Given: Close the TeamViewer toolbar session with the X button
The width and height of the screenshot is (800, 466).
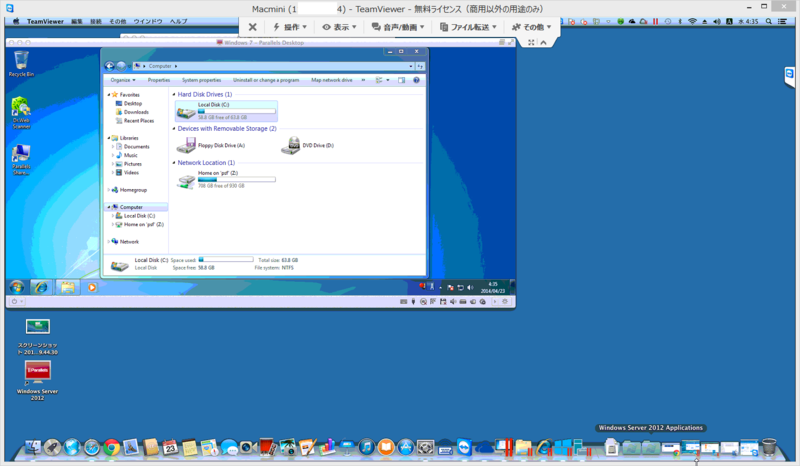Looking at the screenshot, I should tap(253, 27).
